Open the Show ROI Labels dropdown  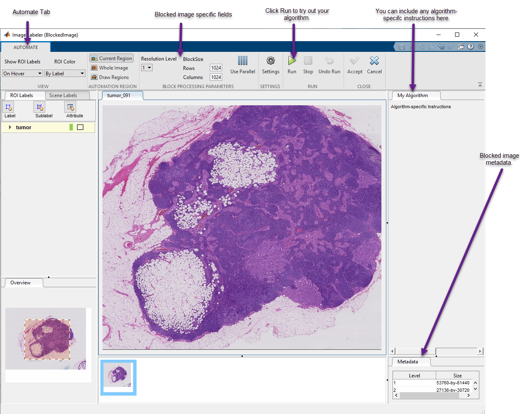(23, 74)
